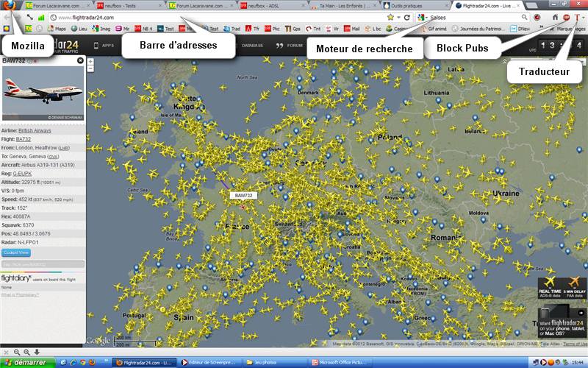This screenshot has width=588, height=368.
Task: Open the British Airways airline link
Action: click(x=35, y=131)
